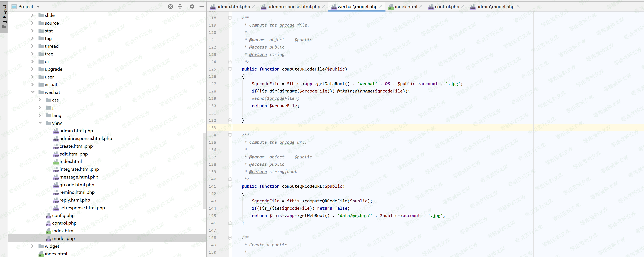The height and width of the screenshot is (257, 644).
Task: Fold computeQRCodeFile function at line 125
Action: pyautogui.click(x=230, y=69)
